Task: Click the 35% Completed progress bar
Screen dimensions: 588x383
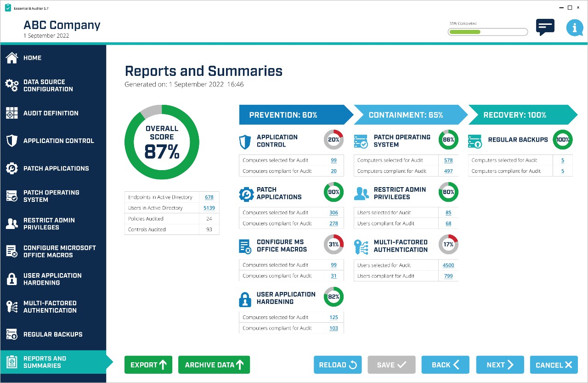Action: [487, 32]
